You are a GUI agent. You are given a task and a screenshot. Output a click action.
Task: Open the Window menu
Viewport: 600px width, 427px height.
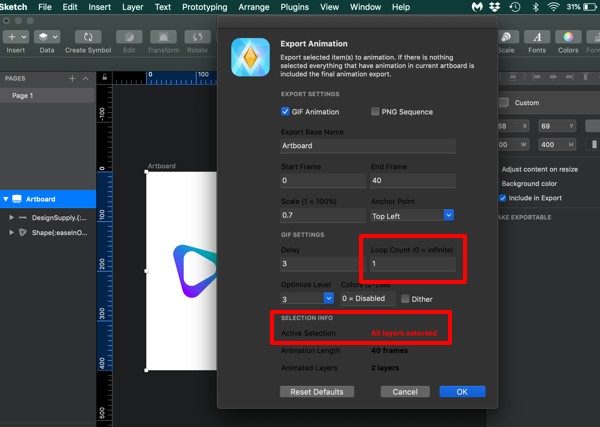(x=365, y=7)
